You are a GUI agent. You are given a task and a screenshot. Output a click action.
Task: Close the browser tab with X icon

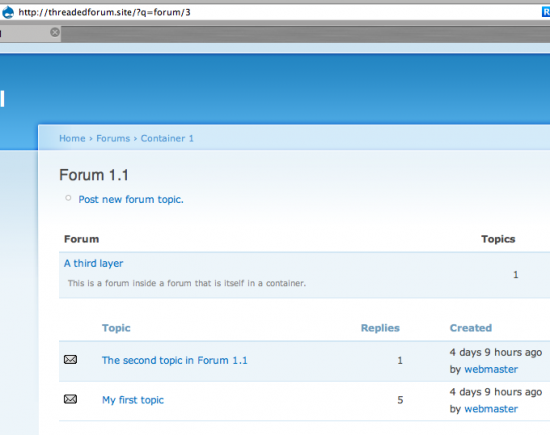click(55, 32)
